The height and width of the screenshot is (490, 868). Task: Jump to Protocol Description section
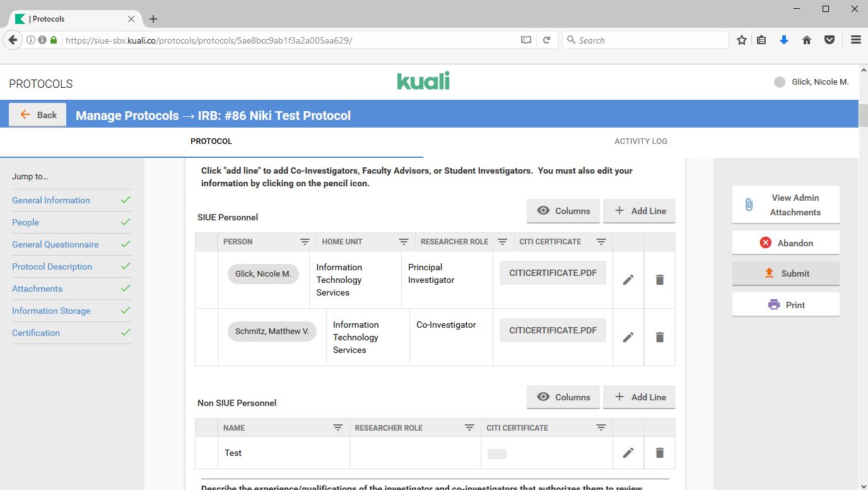(x=52, y=266)
